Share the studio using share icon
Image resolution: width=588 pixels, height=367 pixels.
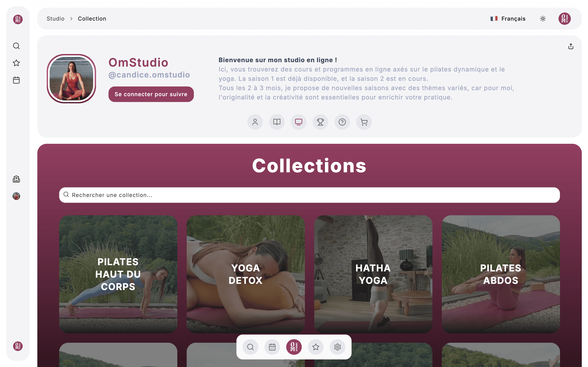(571, 46)
